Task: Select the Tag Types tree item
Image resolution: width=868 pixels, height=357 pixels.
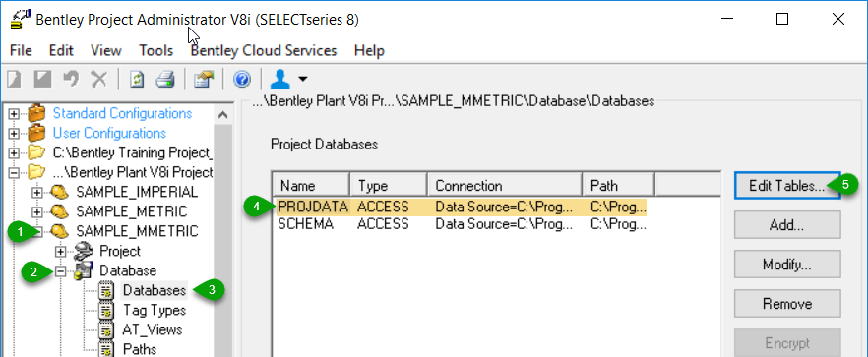Action: tap(154, 310)
